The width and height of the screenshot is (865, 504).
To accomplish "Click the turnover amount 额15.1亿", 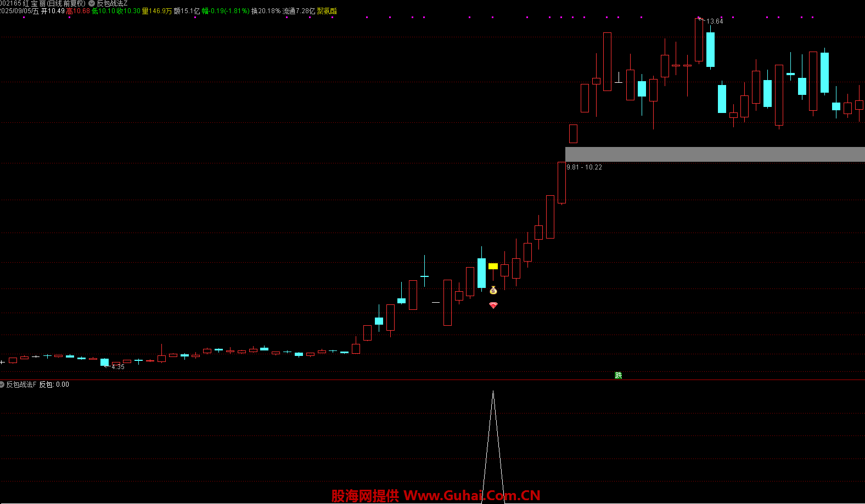I will (x=187, y=11).
